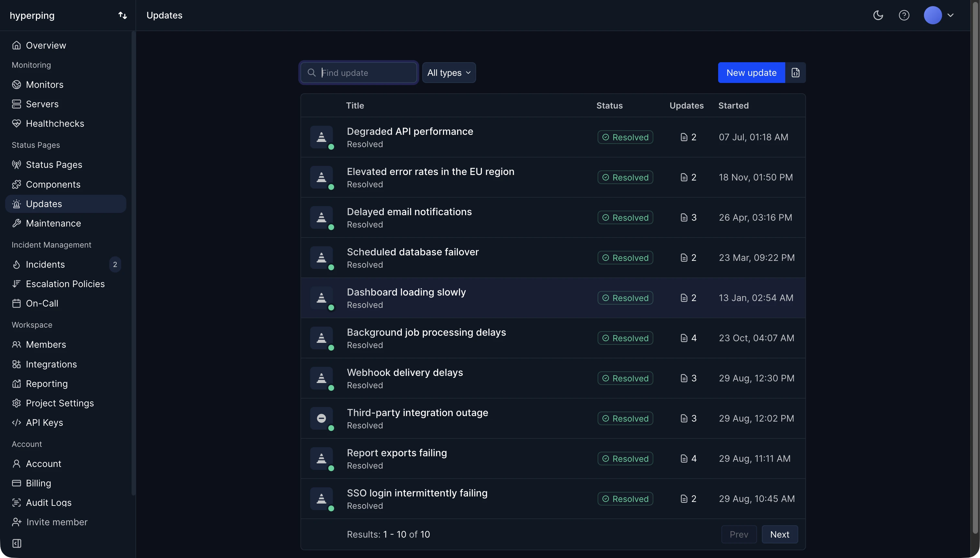The height and width of the screenshot is (558, 980).
Task: Open Elevated error rates in the EU region
Action: point(553,178)
